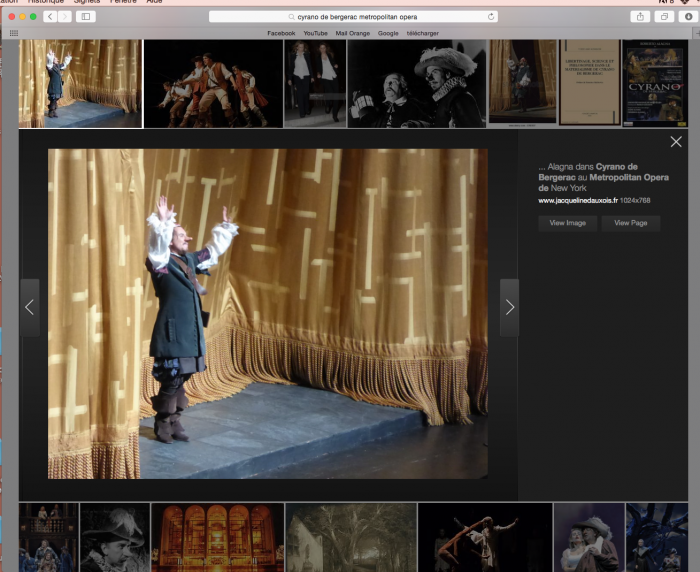Go forward with Safari's forward arrow

pos(65,17)
